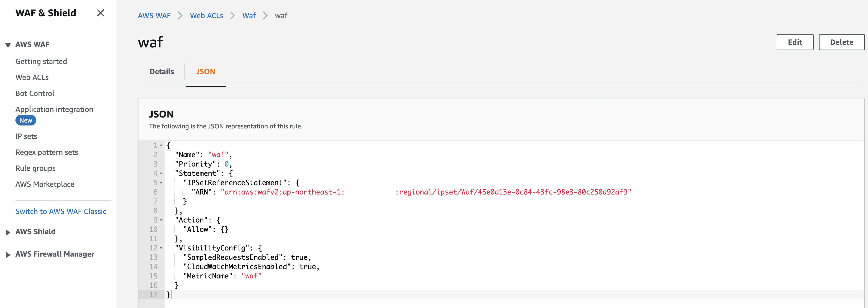Viewport: 868px width, 308px height.
Task: Fold the Statement block at line 4
Action: (x=161, y=173)
